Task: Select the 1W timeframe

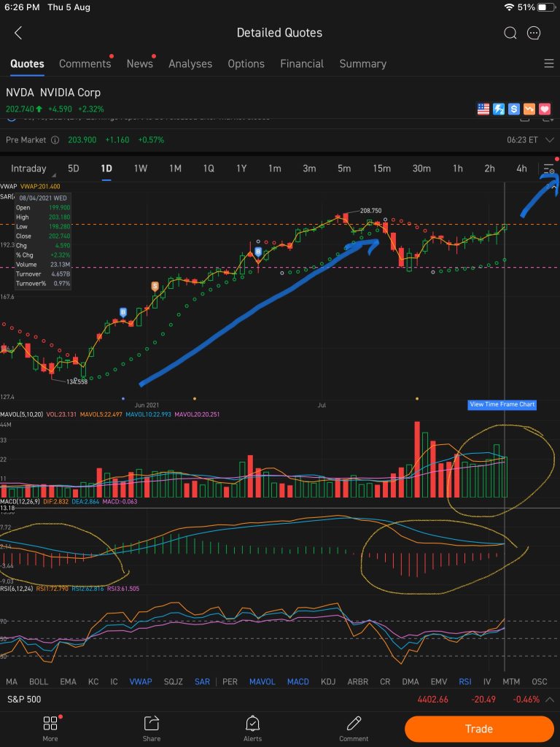Action: click(141, 169)
